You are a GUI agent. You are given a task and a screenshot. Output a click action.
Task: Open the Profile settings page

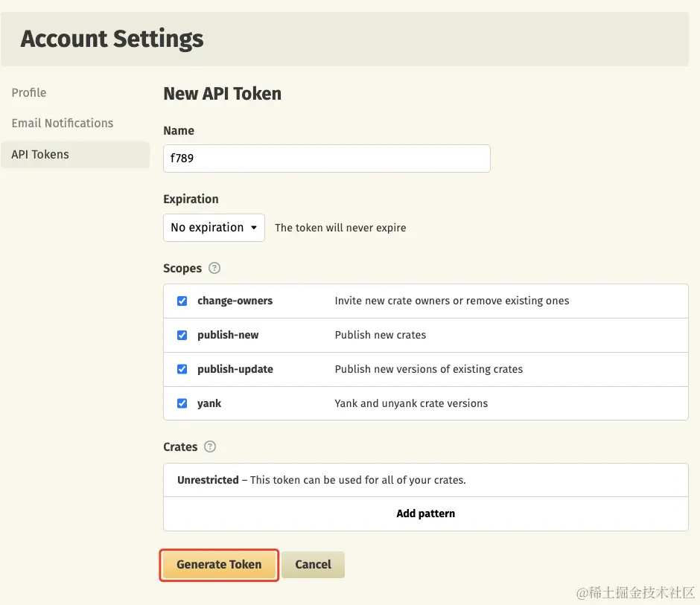[x=29, y=92]
